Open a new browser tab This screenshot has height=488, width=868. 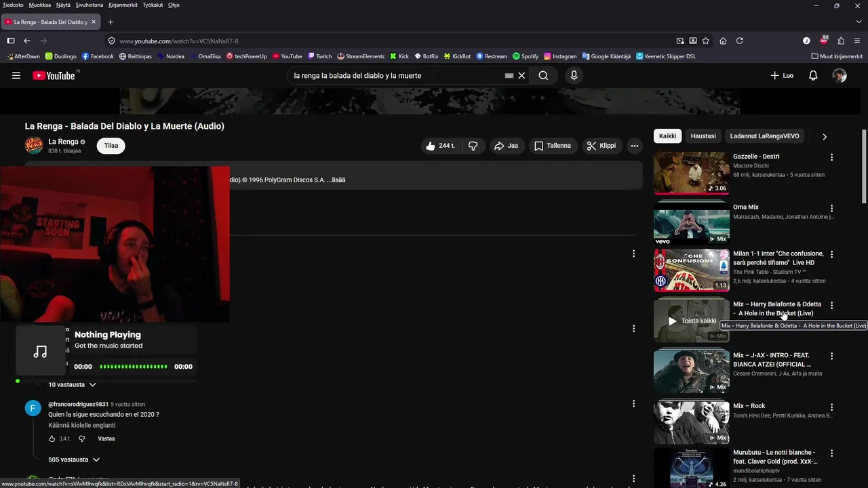(x=111, y=22)
